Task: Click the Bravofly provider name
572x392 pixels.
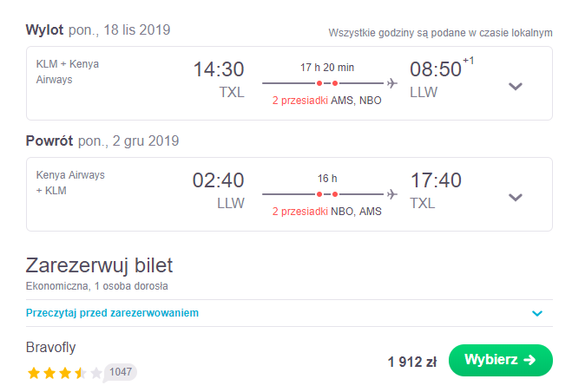Action: pyautogui.click(x=50, y=348)
